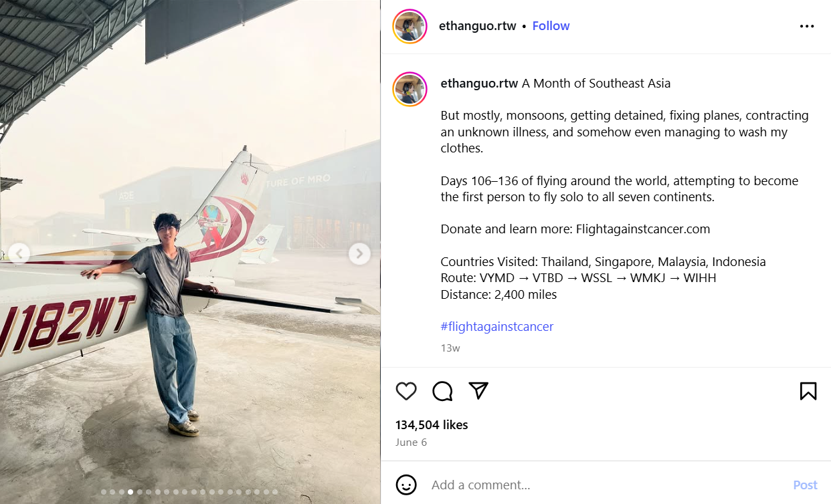Click the 13w timestamp
This screenshot has height=504, width=831.
tap(450, 348)
